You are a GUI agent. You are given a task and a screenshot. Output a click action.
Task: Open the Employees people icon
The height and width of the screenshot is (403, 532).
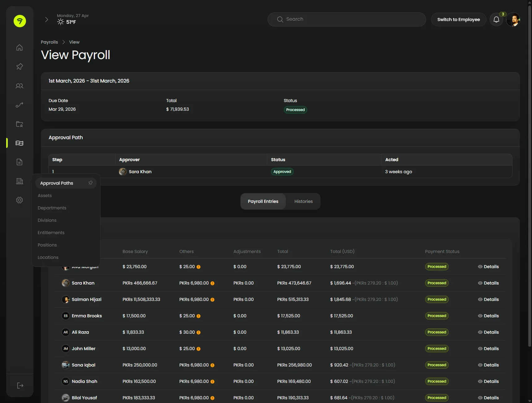(19, 86)
